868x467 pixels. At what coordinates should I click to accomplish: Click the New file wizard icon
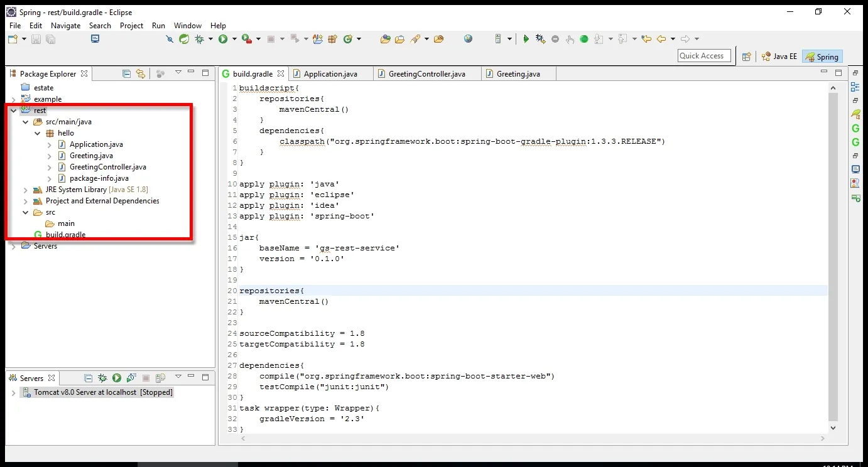13,39
